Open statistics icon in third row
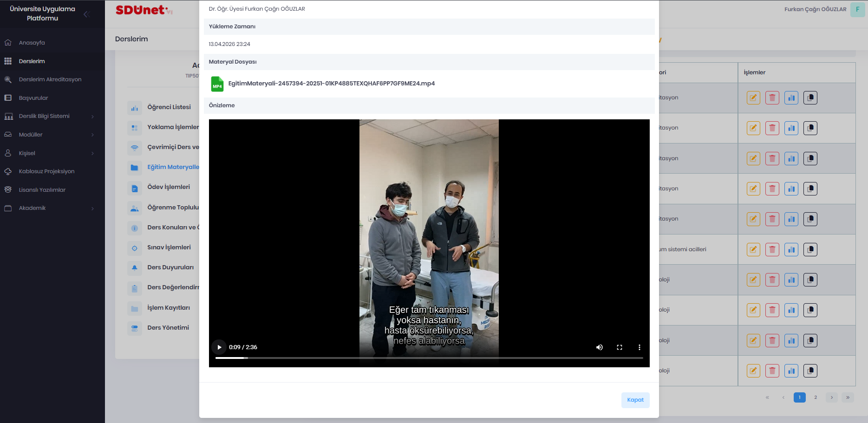The image size is (868, 423). (791, 159)
